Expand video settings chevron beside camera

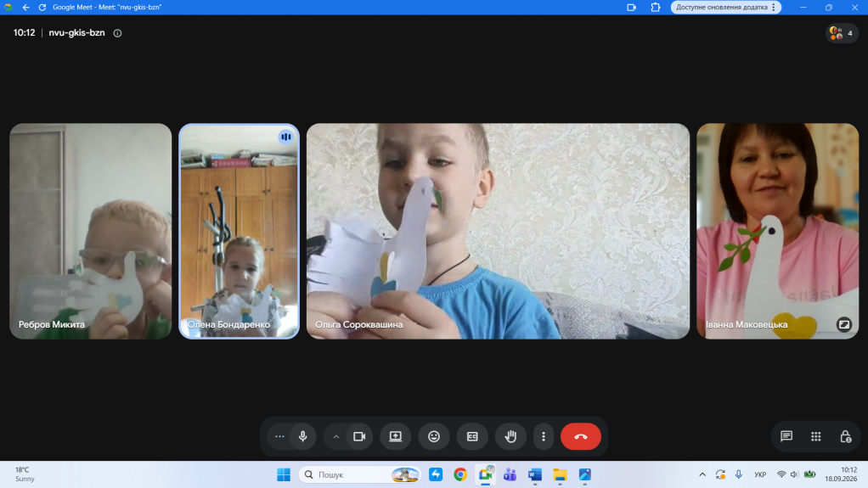(336, 436)
